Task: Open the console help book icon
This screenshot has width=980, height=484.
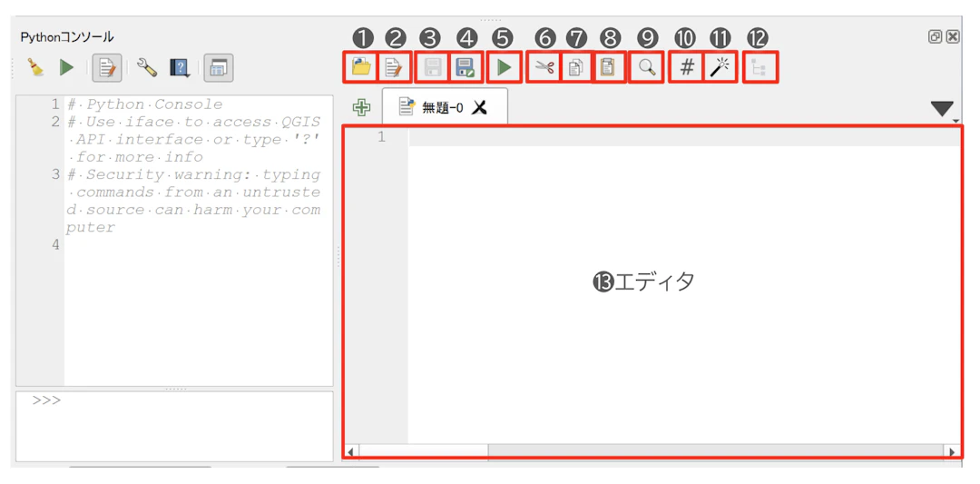Action: (180, 68)
